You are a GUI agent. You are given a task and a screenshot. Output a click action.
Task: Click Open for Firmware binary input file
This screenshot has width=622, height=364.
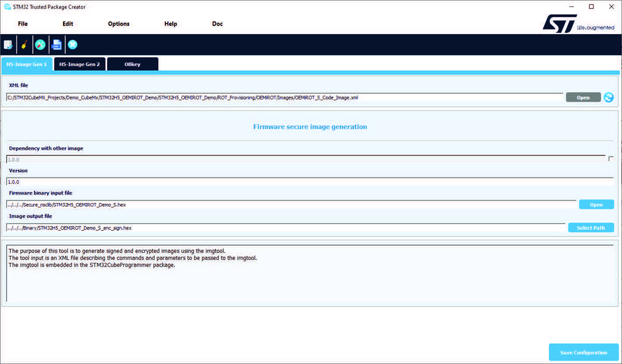click(596, 205)
